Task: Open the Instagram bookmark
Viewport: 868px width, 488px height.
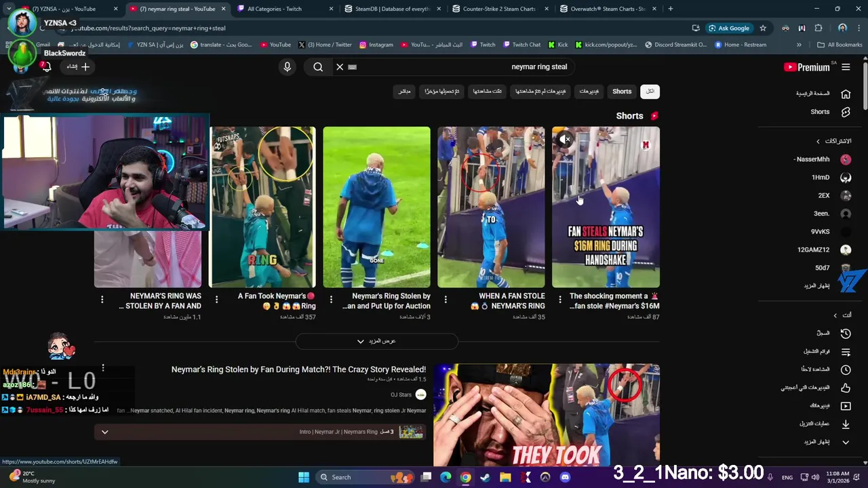Action: pyautogui.click(x=376, y=45)
